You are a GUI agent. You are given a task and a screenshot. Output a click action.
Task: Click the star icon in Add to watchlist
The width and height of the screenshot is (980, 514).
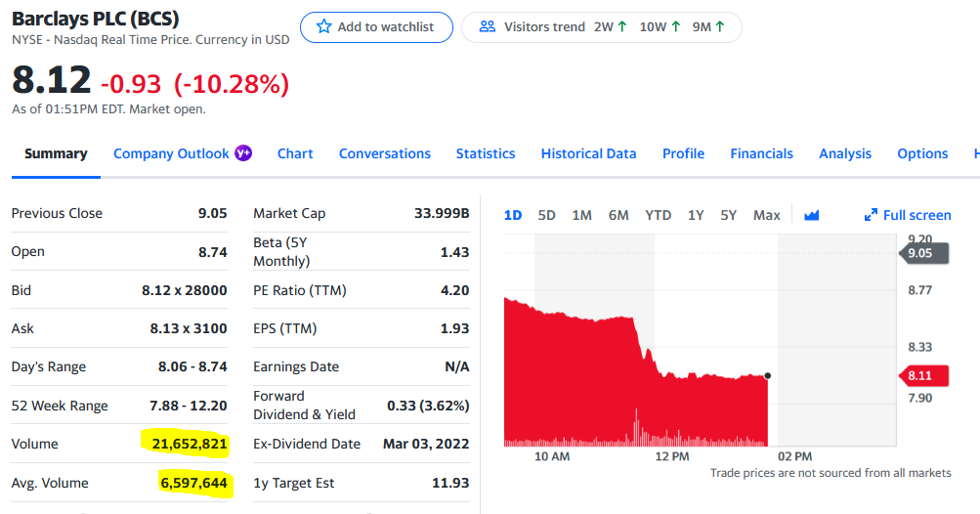click(x=323, y=26)
